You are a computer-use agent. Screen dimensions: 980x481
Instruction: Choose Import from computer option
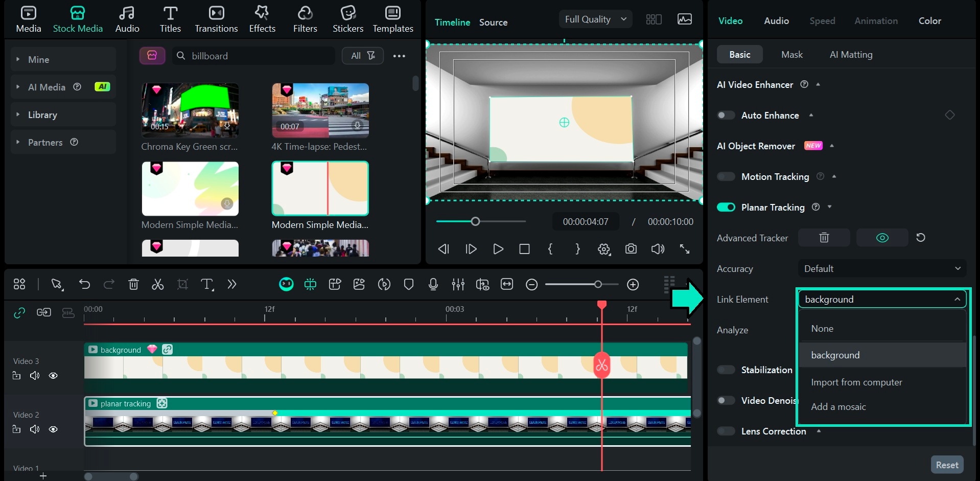[x=882, y=382]
